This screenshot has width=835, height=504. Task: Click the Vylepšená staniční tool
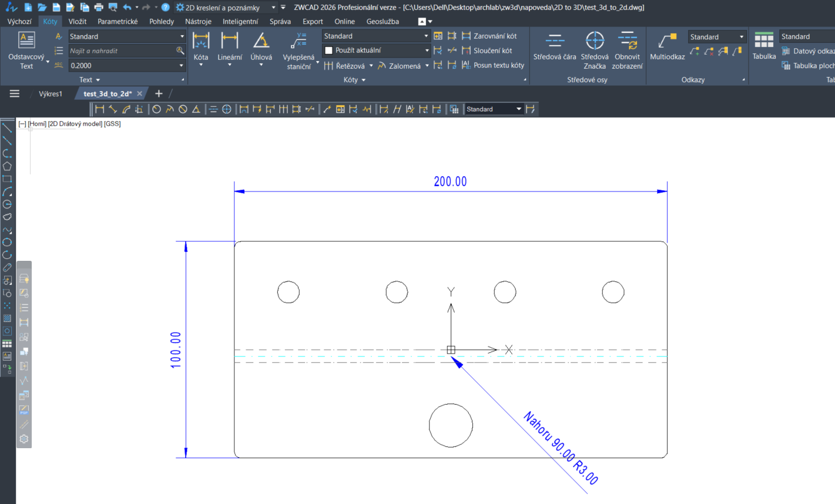[299, 51]
